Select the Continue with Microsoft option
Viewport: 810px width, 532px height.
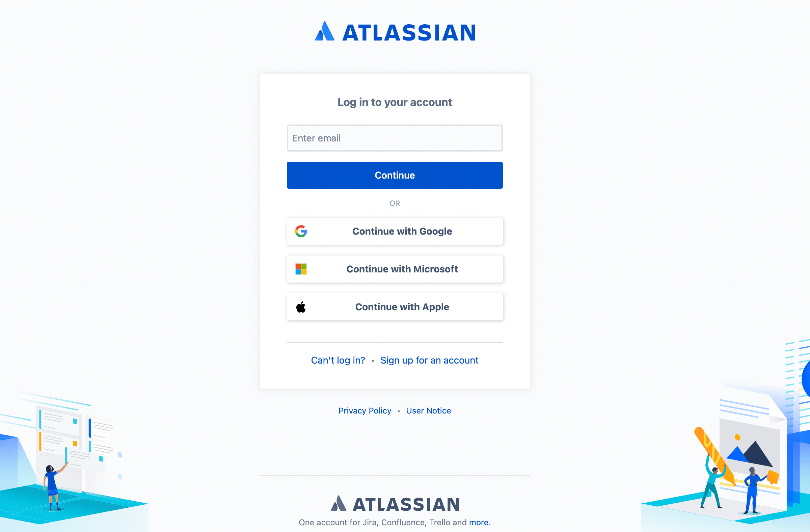click(395, 269)
